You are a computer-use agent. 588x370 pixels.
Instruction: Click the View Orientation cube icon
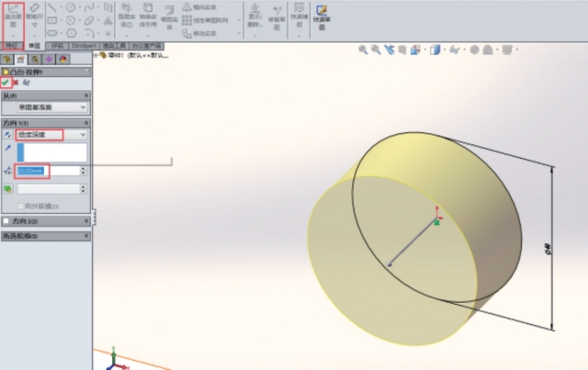(x=415, y=50)
